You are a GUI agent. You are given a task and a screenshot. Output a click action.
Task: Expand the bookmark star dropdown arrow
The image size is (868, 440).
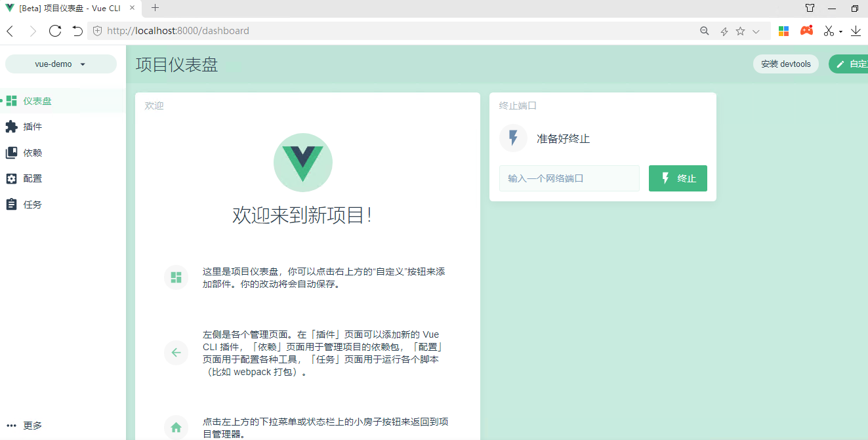point(756,31)
